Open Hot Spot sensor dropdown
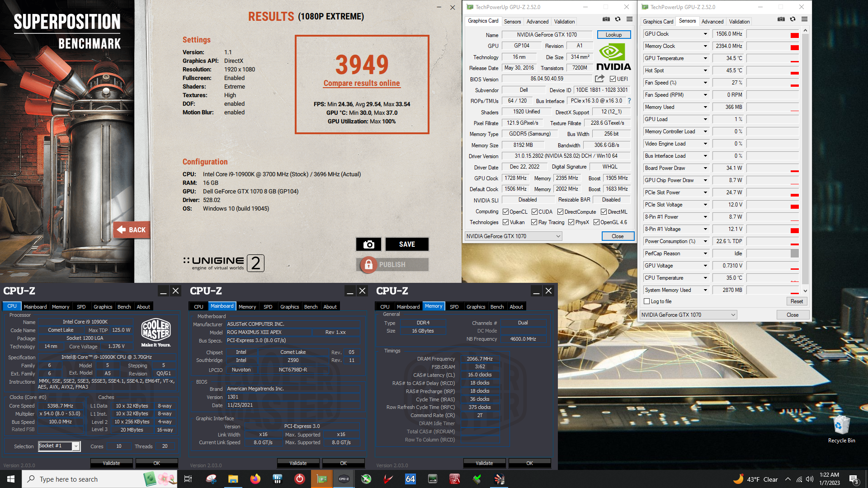The image size is (868, 488). coord(705,70)
